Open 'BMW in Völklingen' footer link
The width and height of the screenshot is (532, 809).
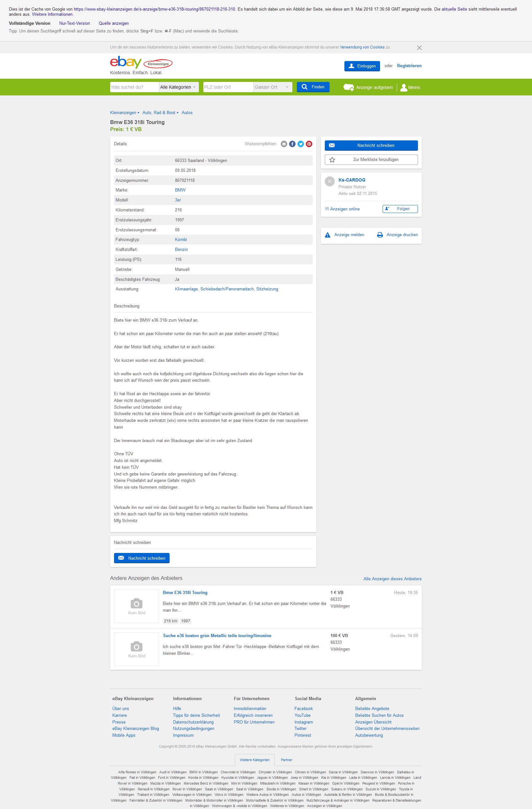coord(204,772)
